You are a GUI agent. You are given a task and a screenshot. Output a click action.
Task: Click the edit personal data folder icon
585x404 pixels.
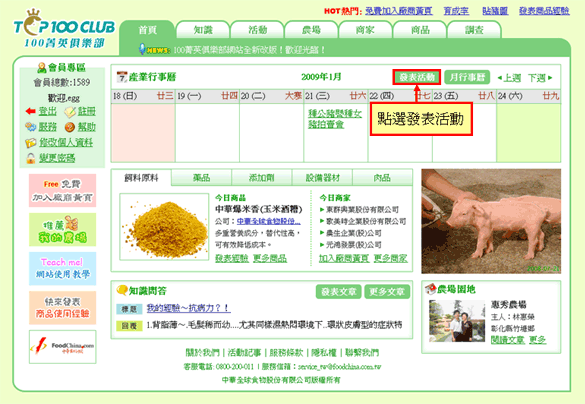tap(31, 143)
